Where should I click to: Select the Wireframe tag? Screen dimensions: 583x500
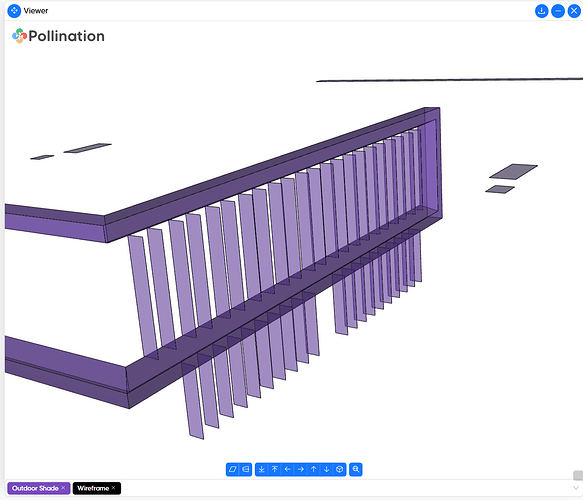[93, 488]
